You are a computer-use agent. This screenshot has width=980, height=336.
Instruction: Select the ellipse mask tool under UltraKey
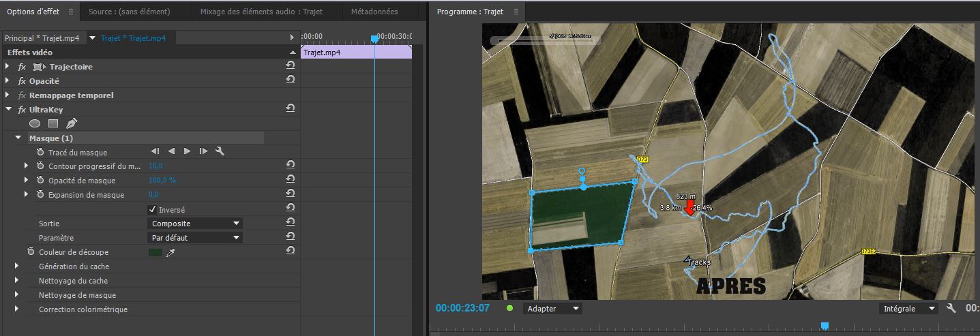pyautogui.click(x=34, y=123)
